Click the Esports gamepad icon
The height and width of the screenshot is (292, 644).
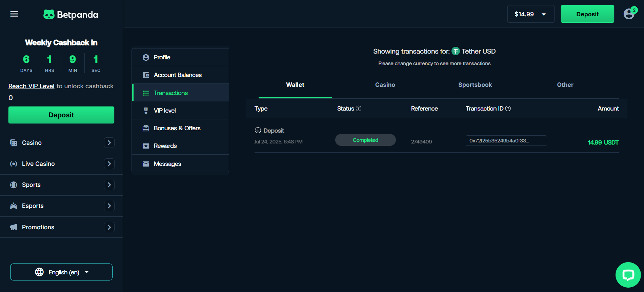[14, 206]
